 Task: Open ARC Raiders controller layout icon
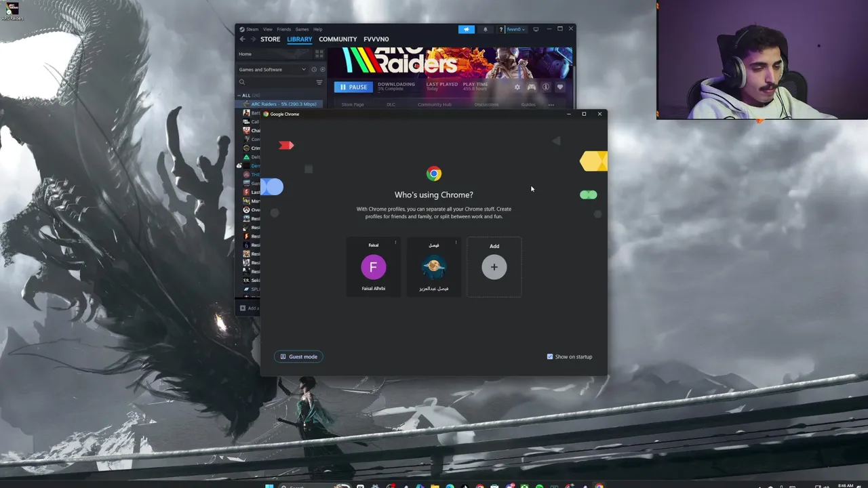[532, 87]
